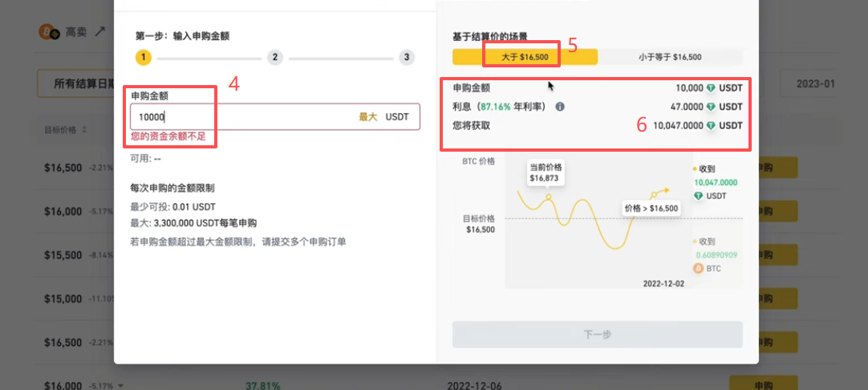Viewport: 868px width, 390px height.
Task: Click step 1 circle in the progress indicator
Action: [x=144, y=58]
